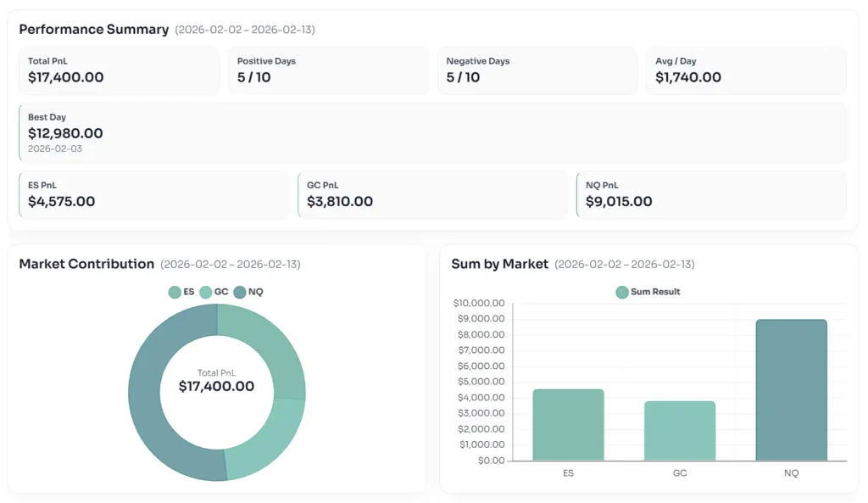Toggle the ES legend entry in Market Contribution
Viewport: 868px width, 503px height.
(x=181, y=292)
